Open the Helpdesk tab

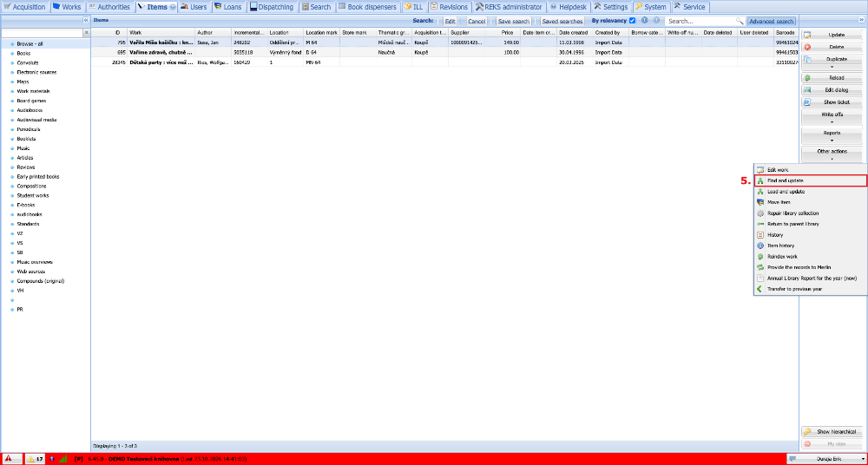(569, 7)
